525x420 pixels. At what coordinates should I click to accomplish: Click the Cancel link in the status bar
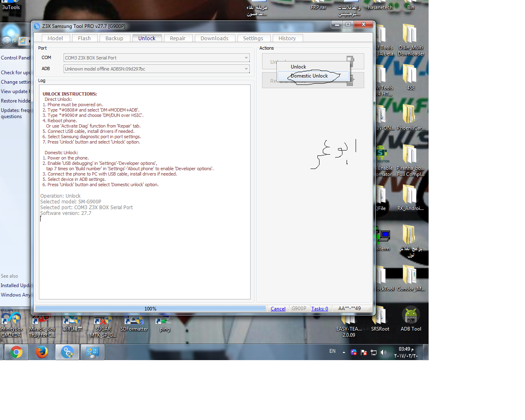(x=278, y=309)
